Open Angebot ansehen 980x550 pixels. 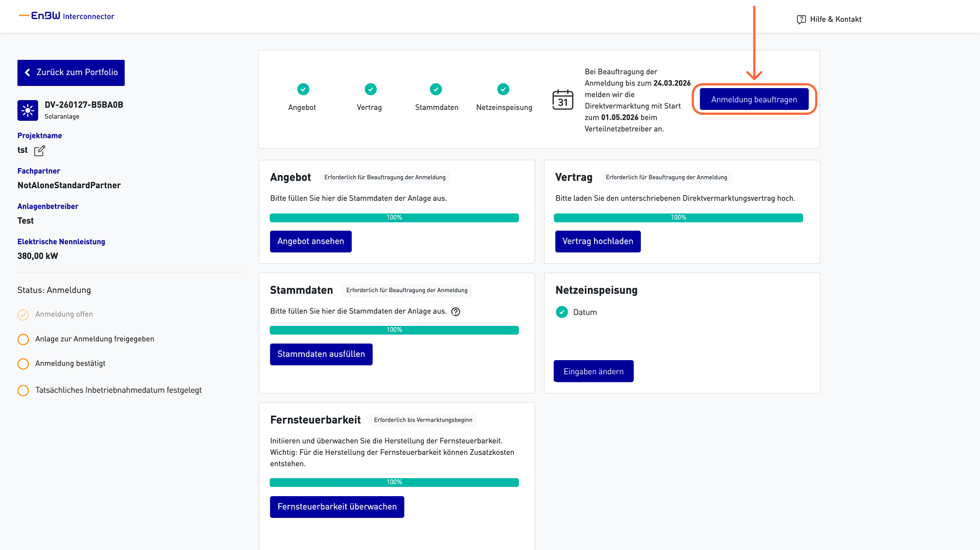tap(310, 242)
